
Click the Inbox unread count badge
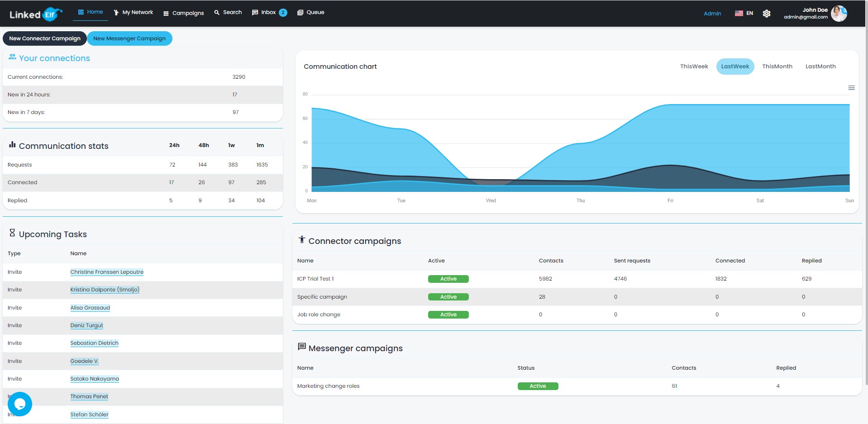click(x=283, y=13)
